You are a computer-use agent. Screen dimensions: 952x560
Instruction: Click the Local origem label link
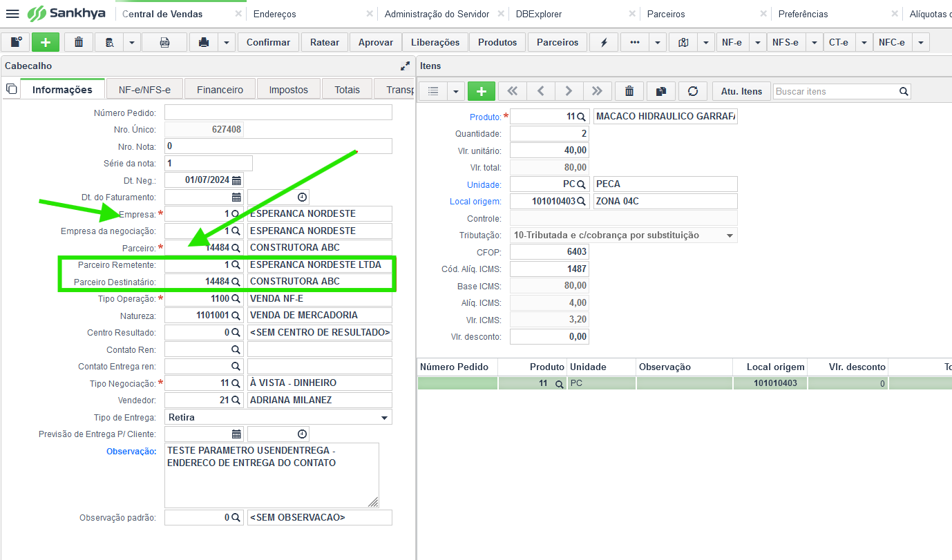point(475,201)
